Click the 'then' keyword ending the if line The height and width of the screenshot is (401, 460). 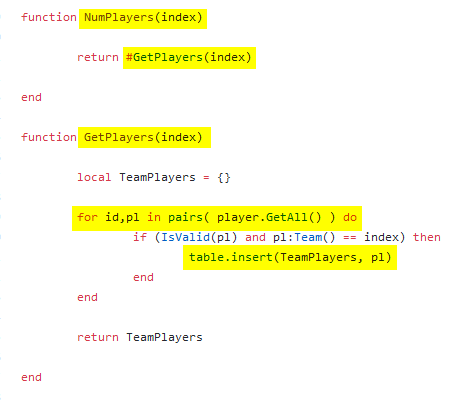click(427, 237)
